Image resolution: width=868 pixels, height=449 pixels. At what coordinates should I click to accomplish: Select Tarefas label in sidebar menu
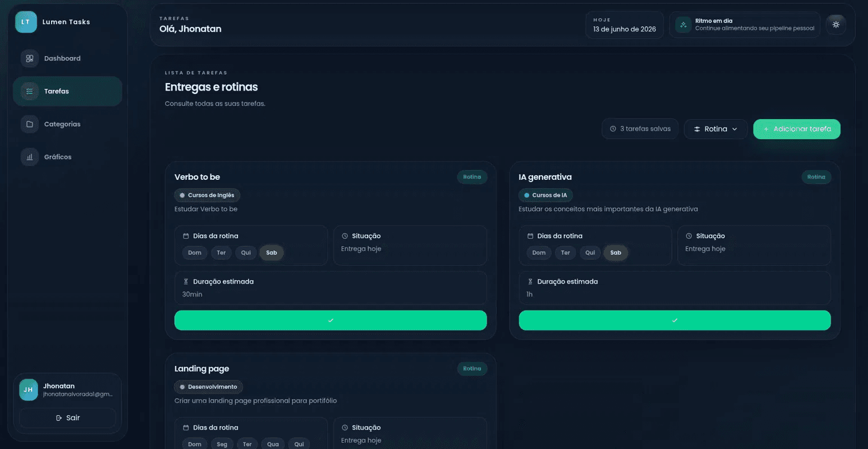(x=56, y=91)
